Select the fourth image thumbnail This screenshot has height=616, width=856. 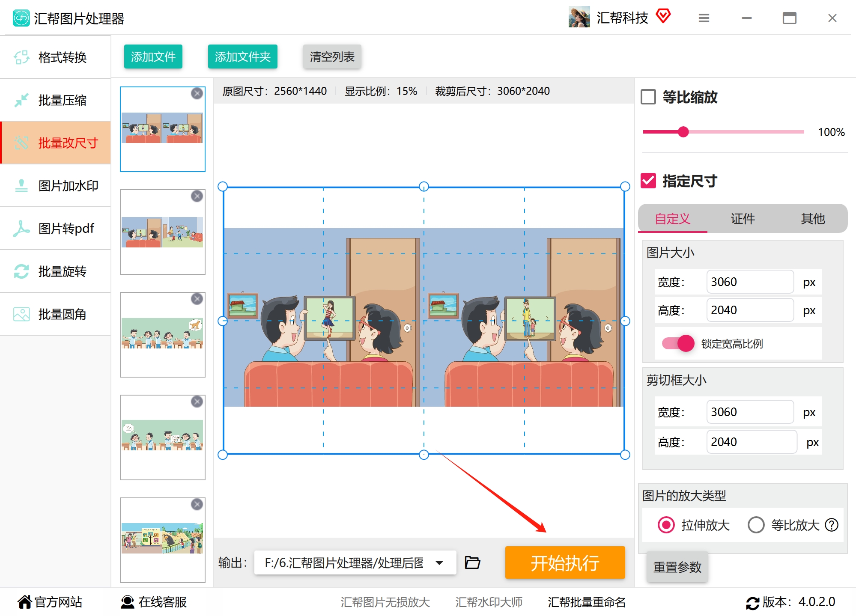pos(163,437)
